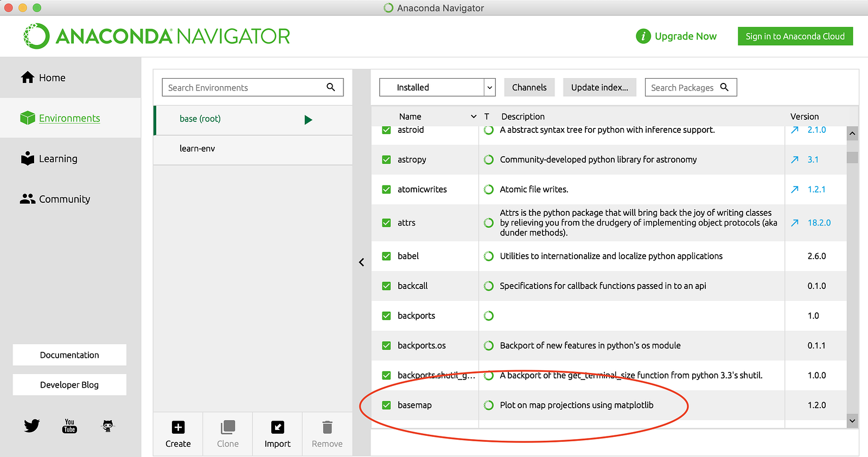Screen dimensions: 868x457
Task: Click the Update index button
Action: point(599,87)
